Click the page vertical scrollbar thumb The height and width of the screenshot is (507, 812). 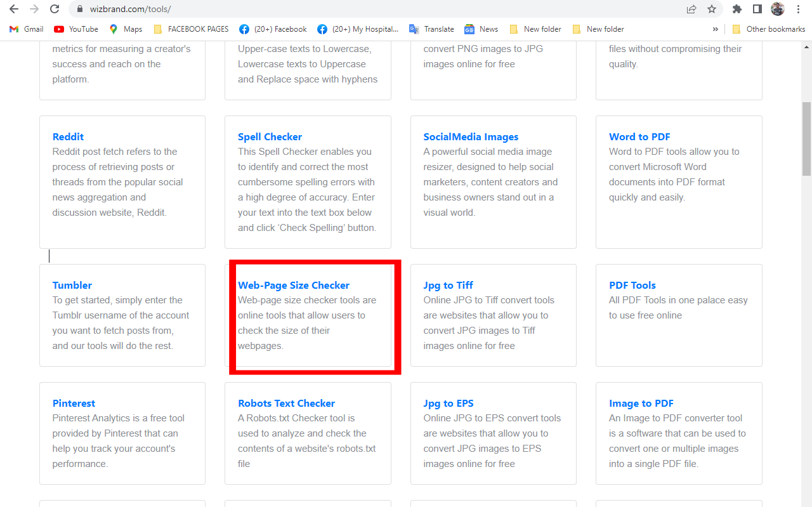pyautogui.click(x=806, y=138)
